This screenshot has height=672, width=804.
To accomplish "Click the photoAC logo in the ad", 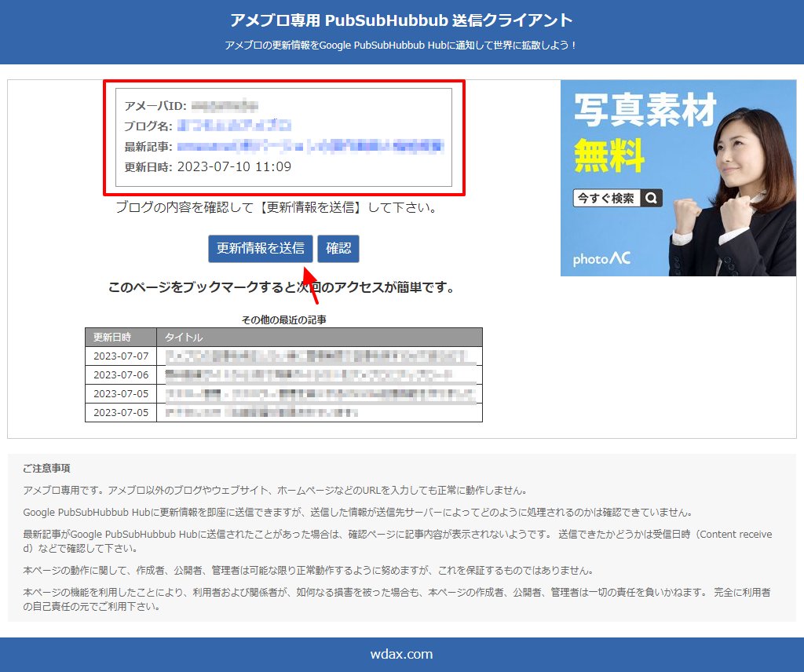I will pos(602,258).
